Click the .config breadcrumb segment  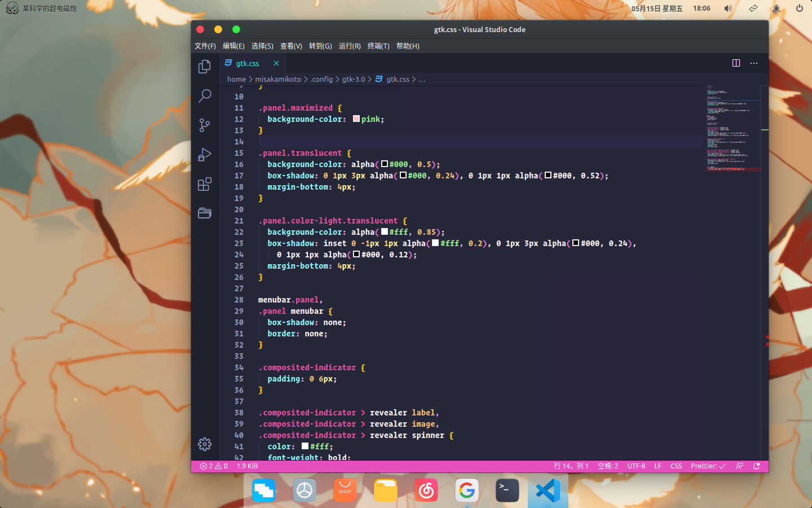click(x=321, y=79)
